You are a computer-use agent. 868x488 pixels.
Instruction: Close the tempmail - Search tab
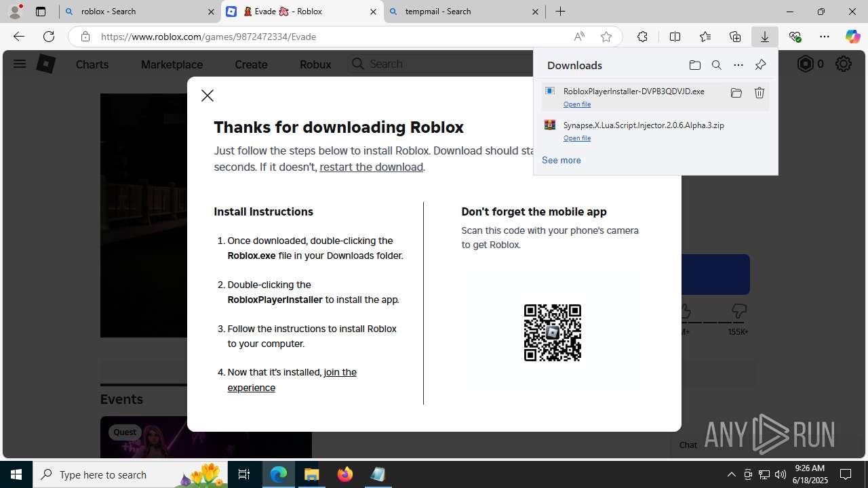(535, 12)
